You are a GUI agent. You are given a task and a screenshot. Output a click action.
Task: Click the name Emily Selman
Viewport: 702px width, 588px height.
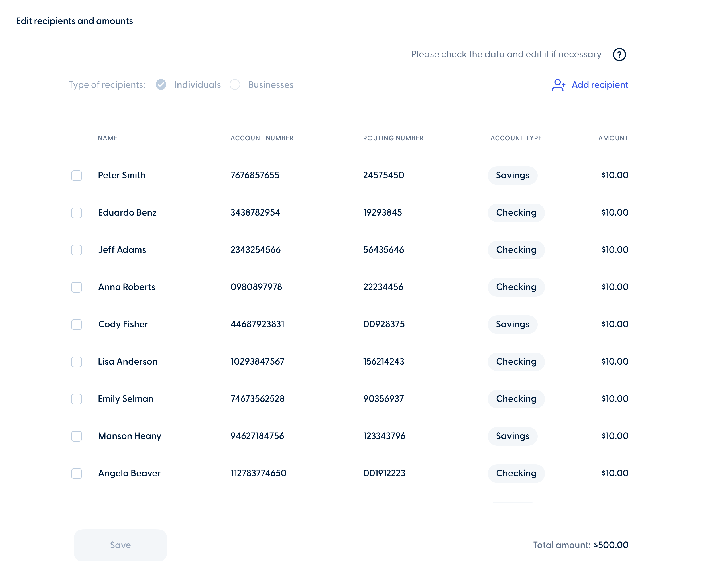pyautogui.click(x=126, y=399)
